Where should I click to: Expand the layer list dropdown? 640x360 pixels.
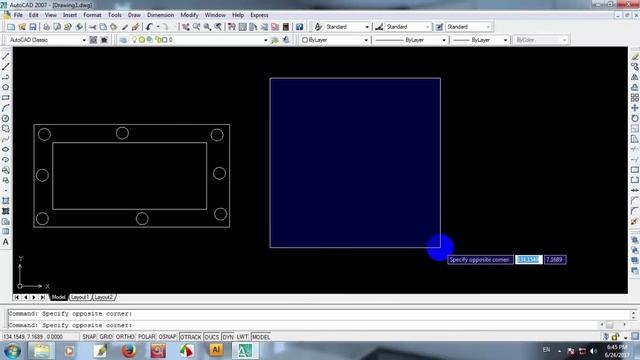pyautogui.click(x=265, y=40)
